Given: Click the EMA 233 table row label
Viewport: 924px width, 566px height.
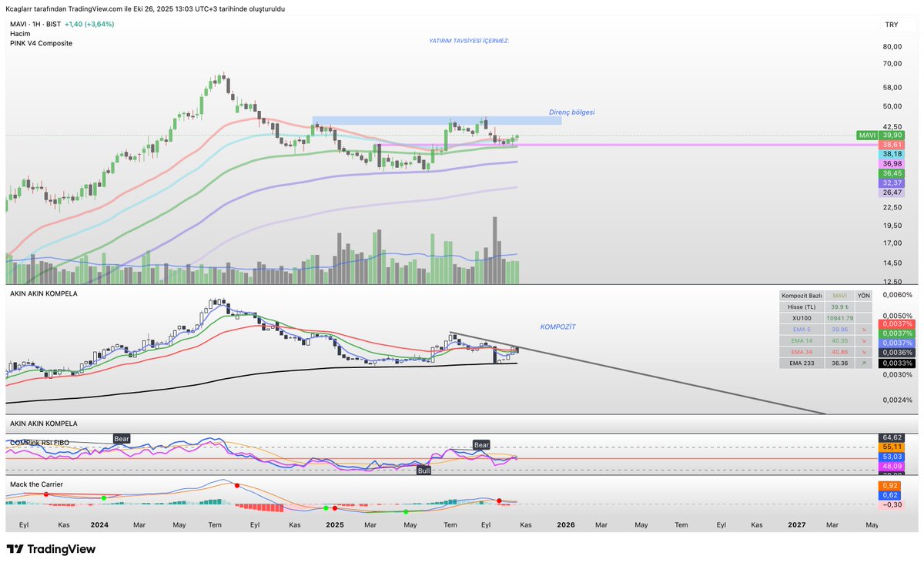Looking at the screenshot, I should 802,362.
